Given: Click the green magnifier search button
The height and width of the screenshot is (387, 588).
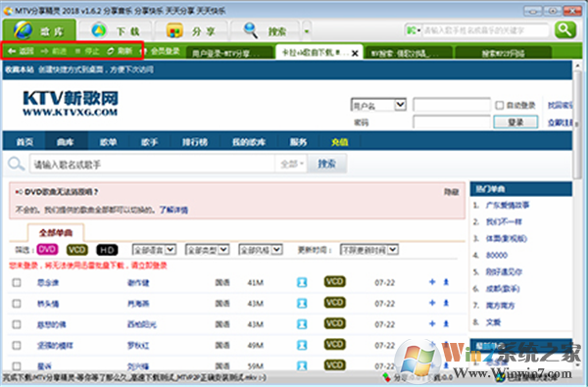Looking at the screenshot, I should click(565, 29).
